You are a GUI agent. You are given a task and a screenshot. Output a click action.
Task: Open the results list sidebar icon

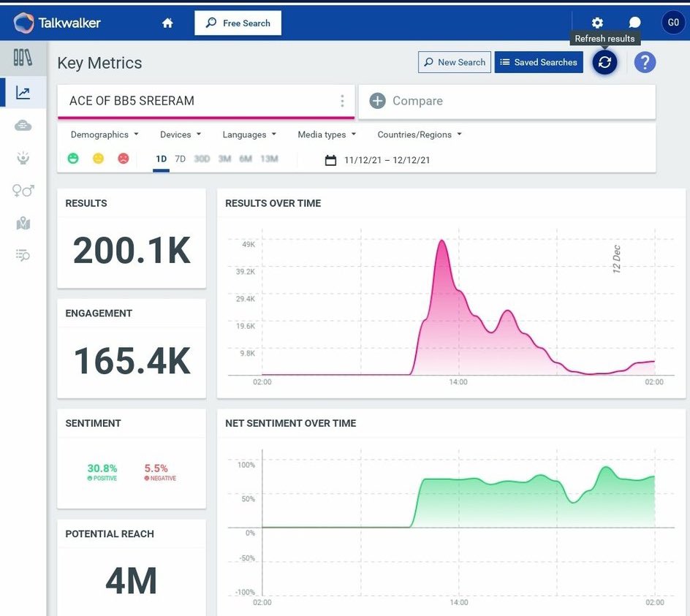click(x=23, y=255)
